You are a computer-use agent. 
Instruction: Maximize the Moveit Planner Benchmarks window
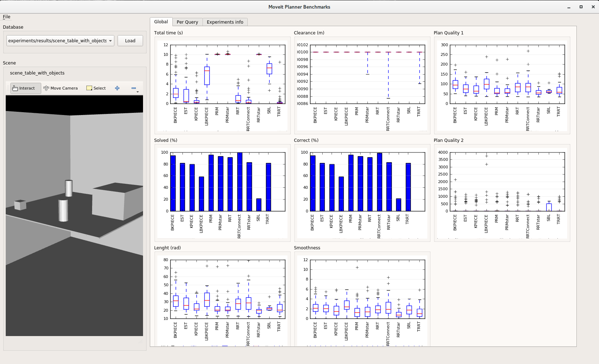pos(581,7)
